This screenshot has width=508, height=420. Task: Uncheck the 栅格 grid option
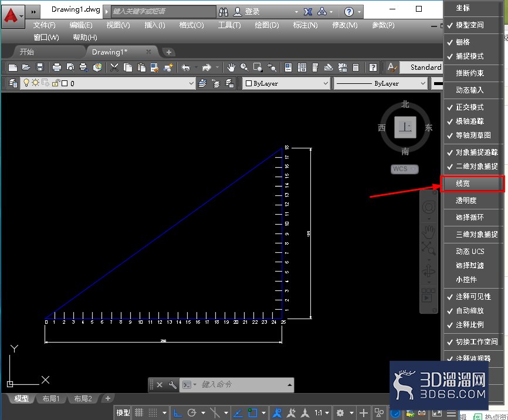coord(472,42)
